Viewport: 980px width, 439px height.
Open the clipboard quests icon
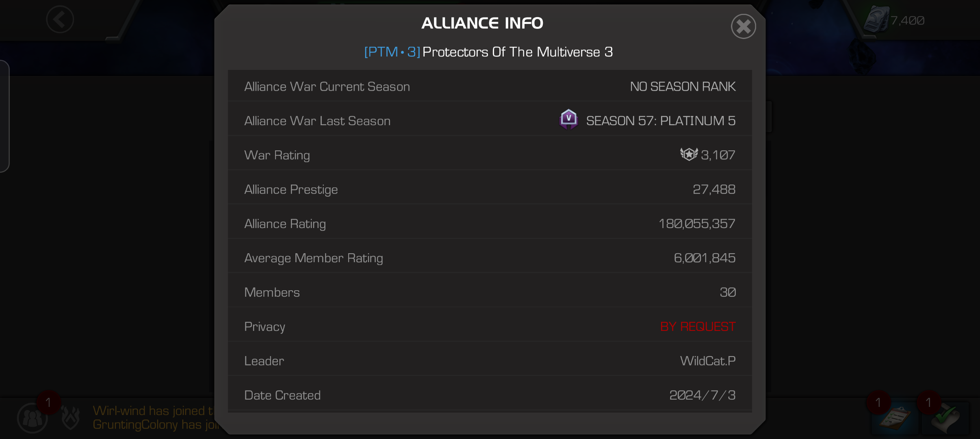[894, 418]
